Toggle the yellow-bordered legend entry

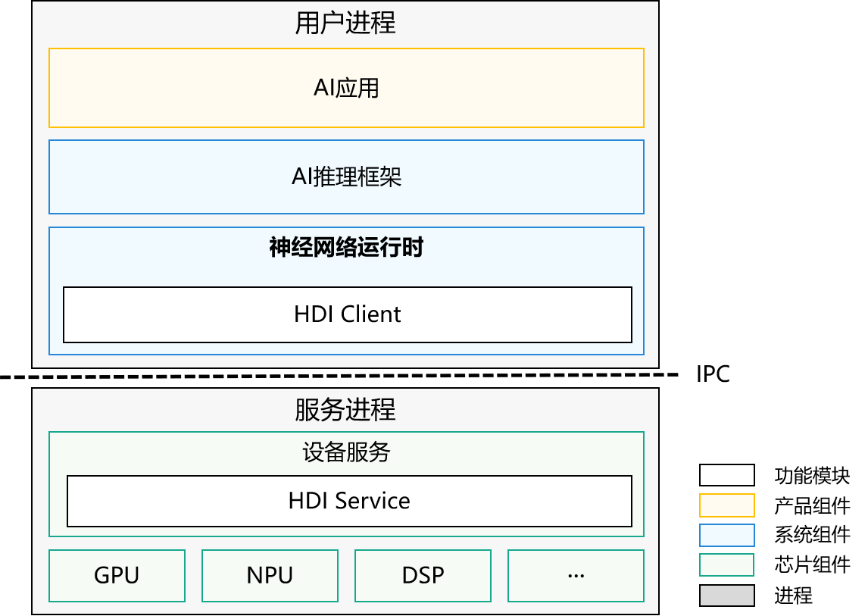(726, 505)
